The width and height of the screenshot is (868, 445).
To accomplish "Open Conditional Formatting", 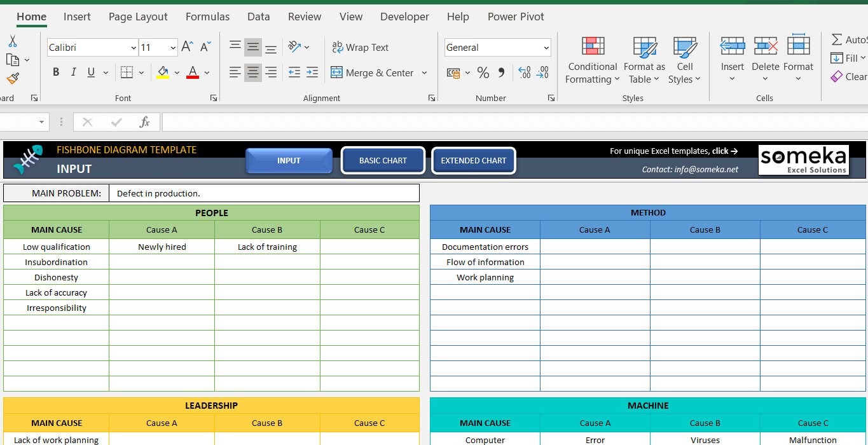I will tap(593, 61).
